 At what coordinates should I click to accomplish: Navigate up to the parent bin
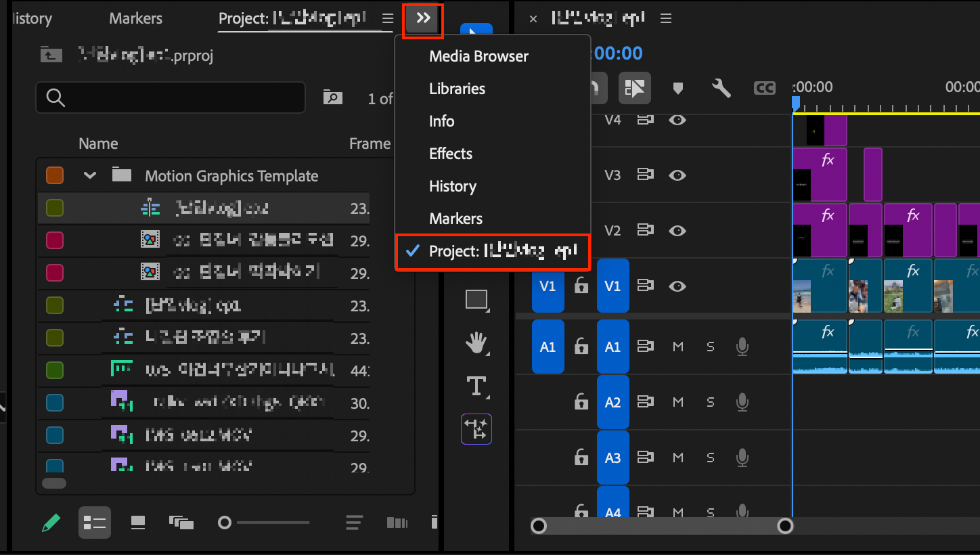tap(51, 55)
